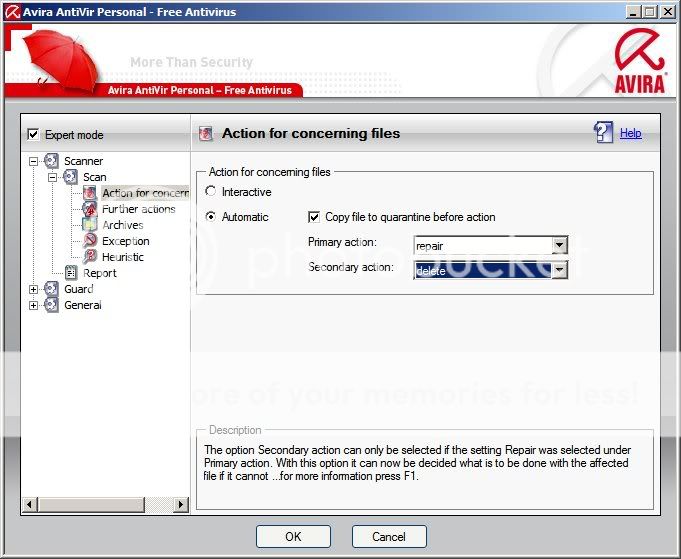
Task: Click the Help question mark icon
Action: pyautogui.click(x=603, y=132)
